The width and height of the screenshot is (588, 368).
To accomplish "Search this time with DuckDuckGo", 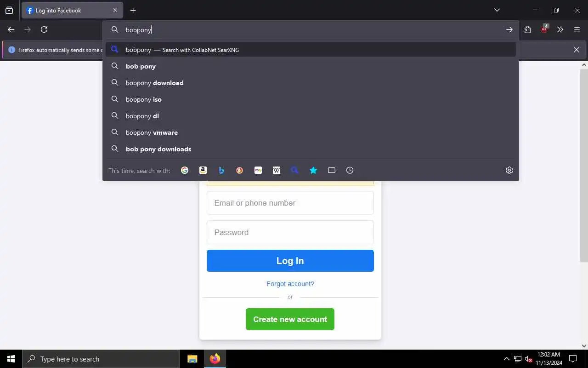I will point(240,170).
